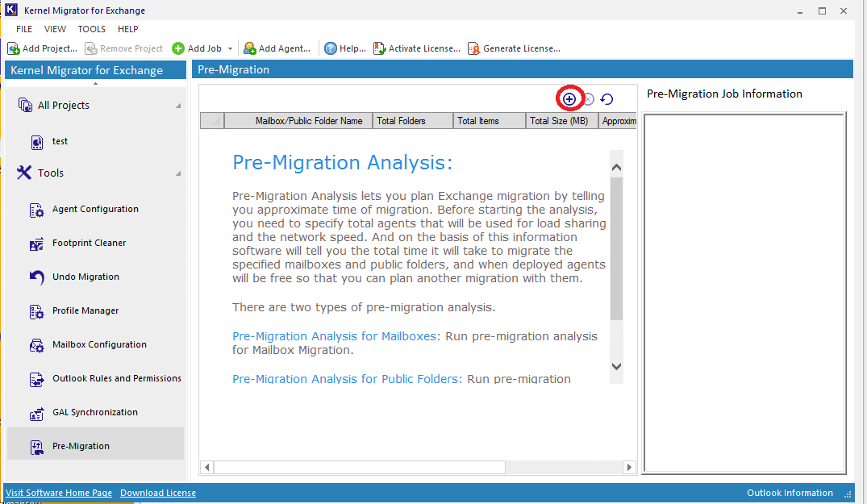Click the grid select-all corner cell

pyautogui.click(x=212, y=120)
